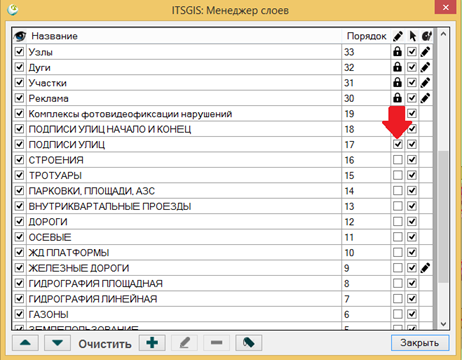462x360 pixels.
Task: Click the remove layer minus button
Action: (x=216, y=343)
